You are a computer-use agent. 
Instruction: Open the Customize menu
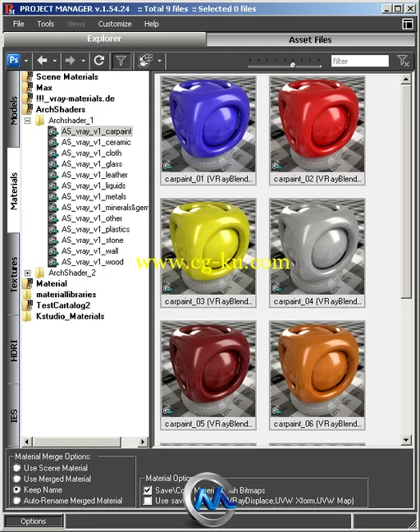115,24
